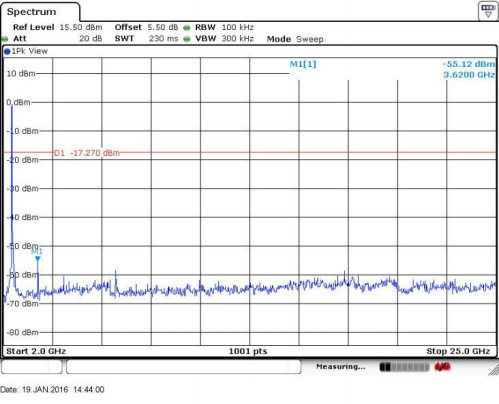Click the green dot beside VBW
499x404 pixels.
(187, 39)
